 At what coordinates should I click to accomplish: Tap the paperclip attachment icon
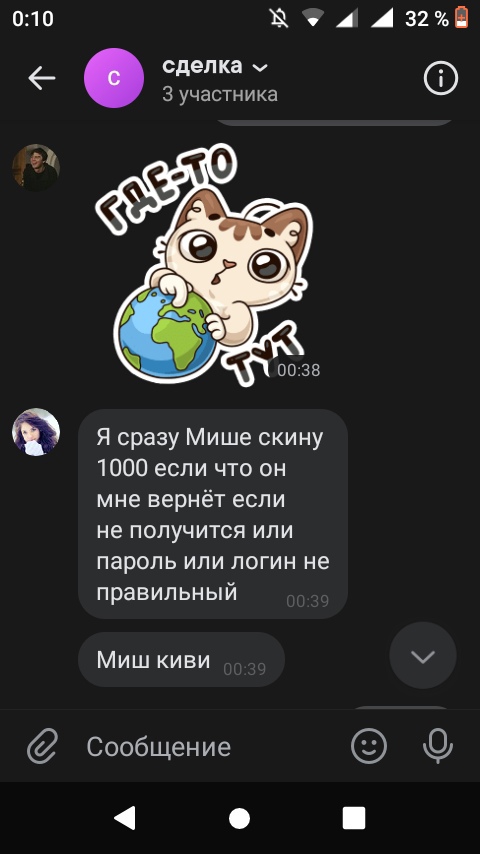(42, 746)
